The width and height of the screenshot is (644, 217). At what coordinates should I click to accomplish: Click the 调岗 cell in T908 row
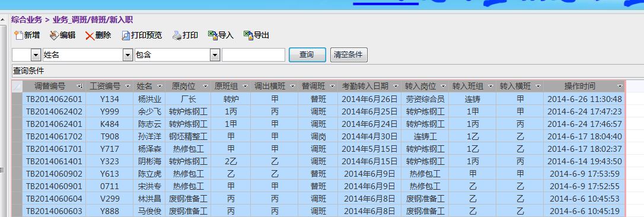click(x=318, y=136)
